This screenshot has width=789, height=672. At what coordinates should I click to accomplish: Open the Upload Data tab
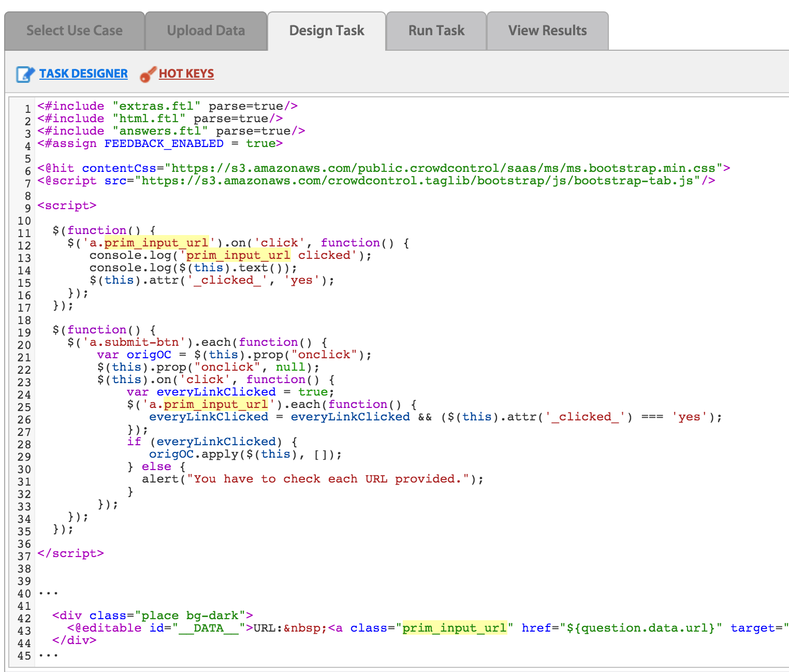[x=206, y=31]
